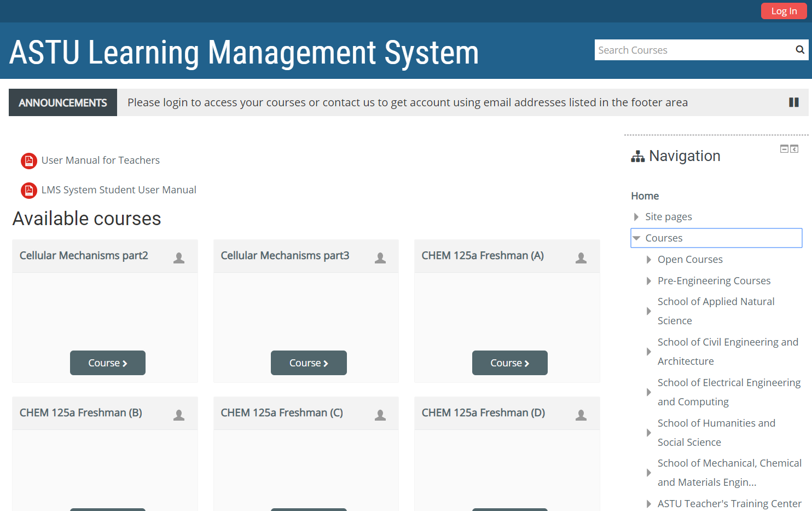Open the CHEM 125a Freshman (D) course title
Viewport: 812px width, 511px height.
point(483,413)
